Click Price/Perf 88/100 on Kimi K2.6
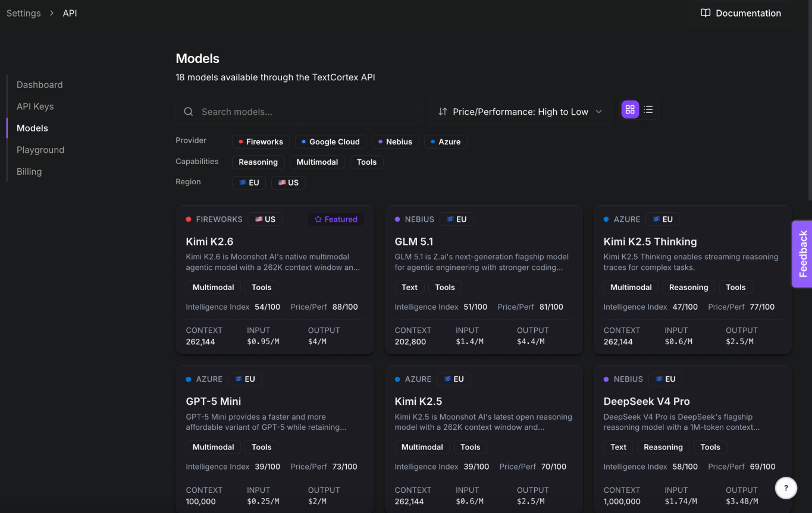 pyautogui.click(x=324, y=307)
